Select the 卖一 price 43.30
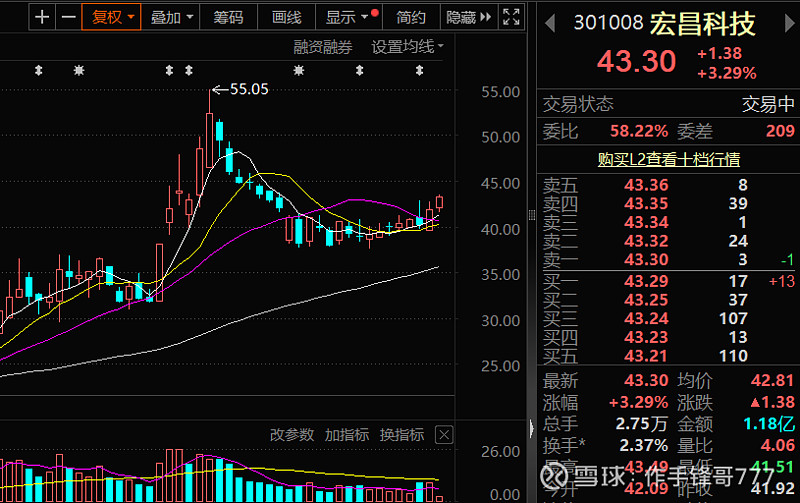The image size is (800, 503). 646,260
